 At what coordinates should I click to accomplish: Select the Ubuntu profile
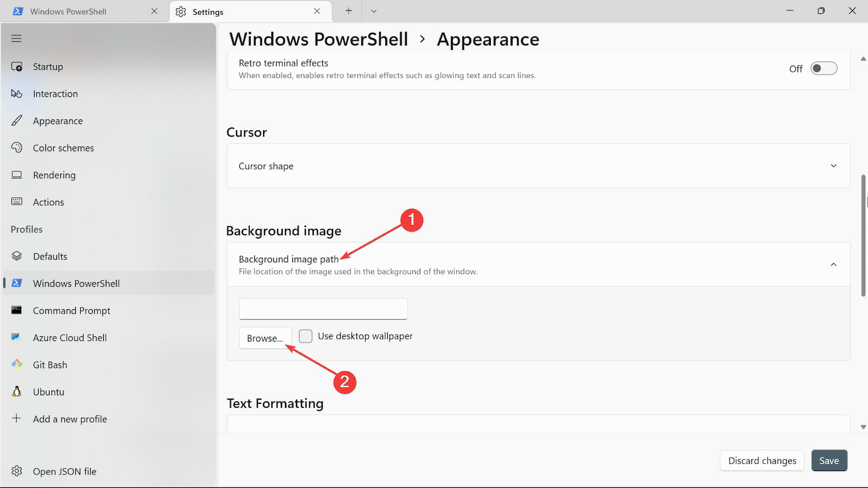[x=108, y=392]
